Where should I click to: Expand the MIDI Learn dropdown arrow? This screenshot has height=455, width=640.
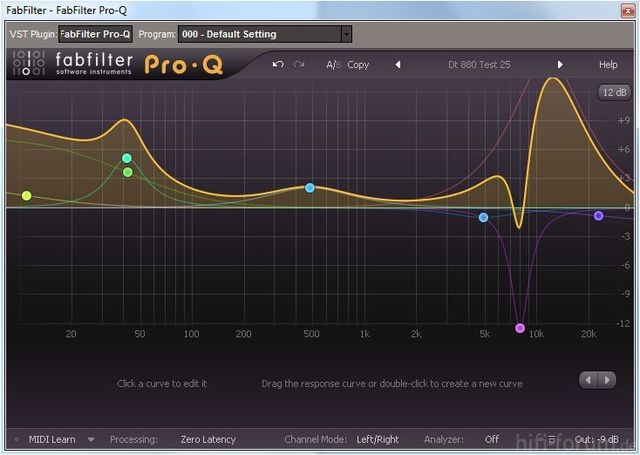point(91,439)
